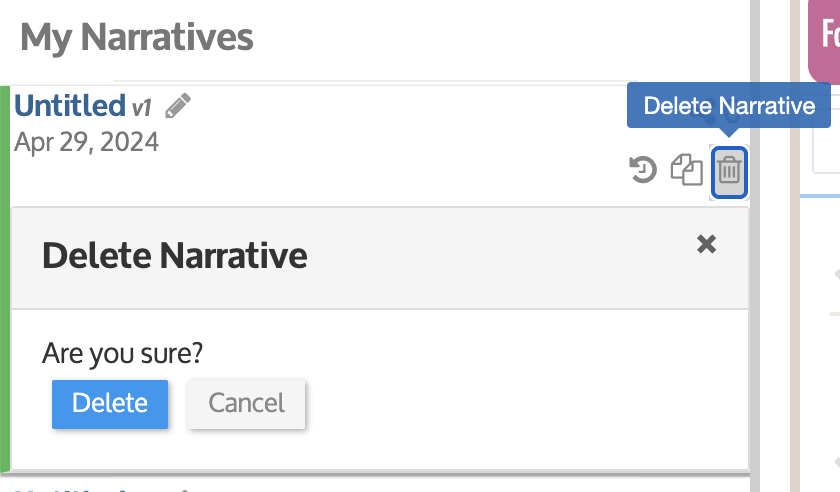Screen dimensions: 840x492
Task: Click the Apr 29, 2024 date
Action: tap(86, 141)
